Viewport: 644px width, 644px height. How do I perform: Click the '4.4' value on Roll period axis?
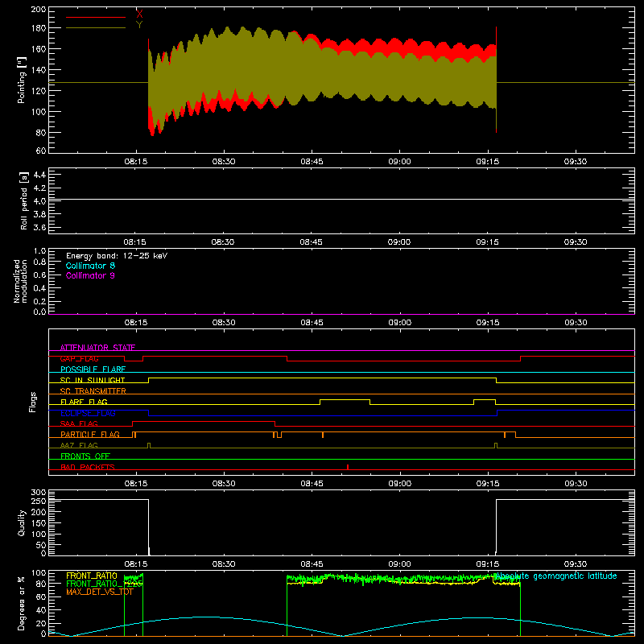(39, 175)
